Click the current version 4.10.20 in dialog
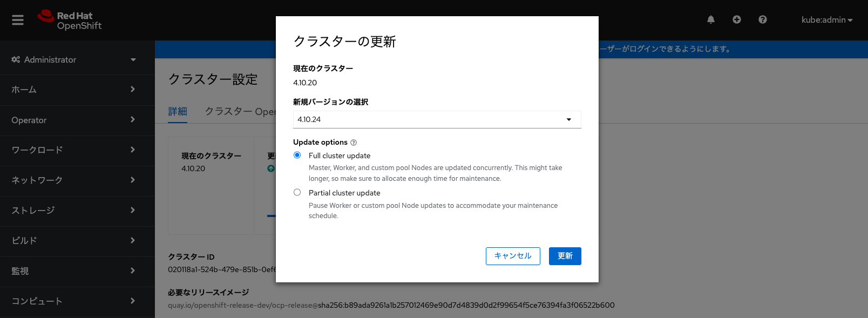Image resolution: width=868 pixels, height=318 pixels. [305, 83]
